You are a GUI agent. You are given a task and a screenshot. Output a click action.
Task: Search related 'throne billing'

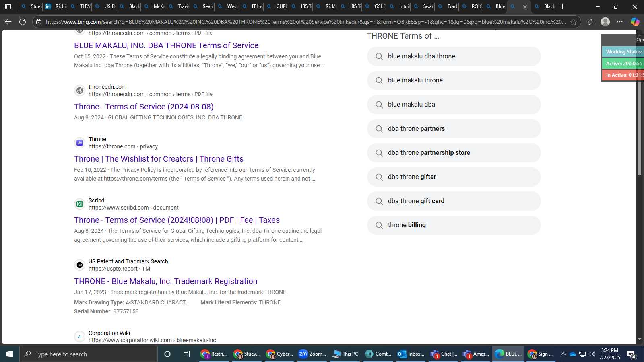point(454,225)
